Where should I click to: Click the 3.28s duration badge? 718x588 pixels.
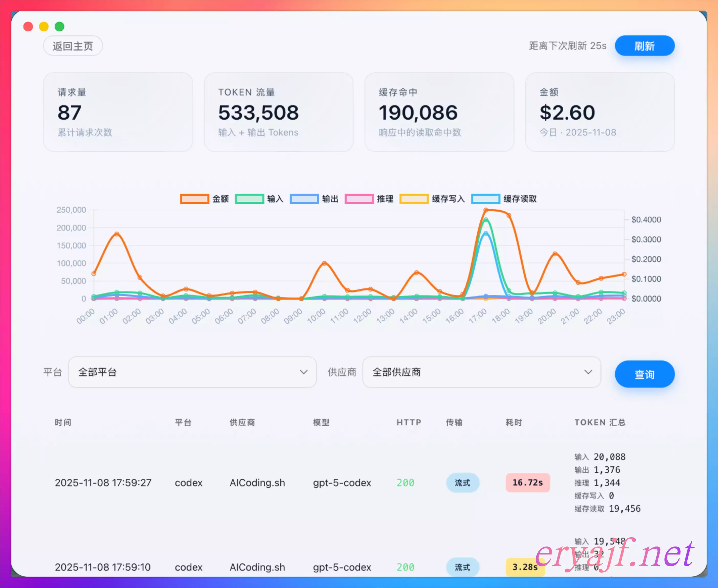coord(525,567)
